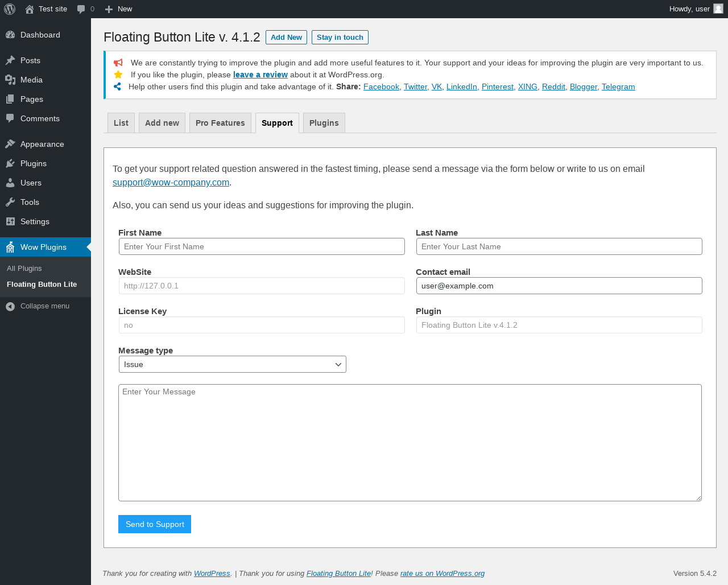The image size is (728, 585).
Task: Click the Appearance paintbrush icon
Action: 10,144
